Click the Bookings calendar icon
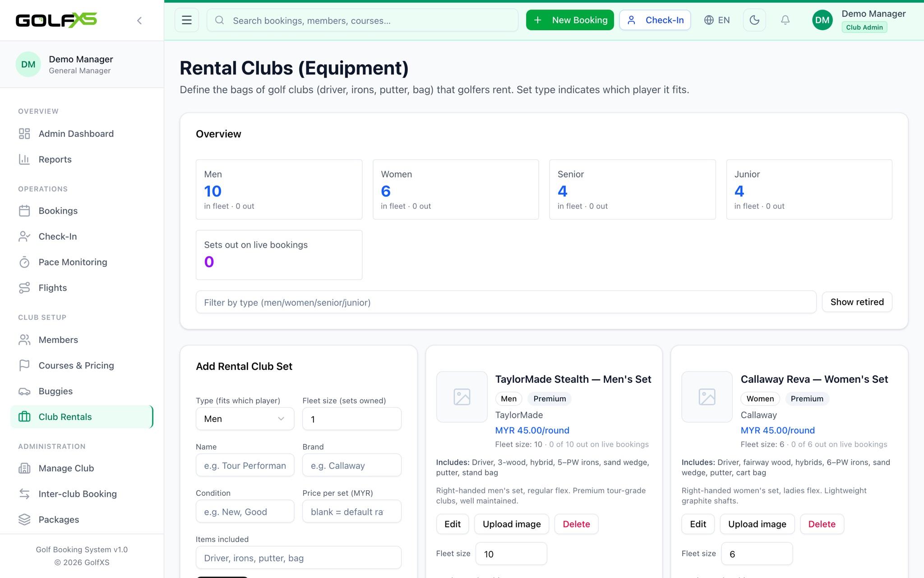 pyautogui.click(x=24, y=211)
